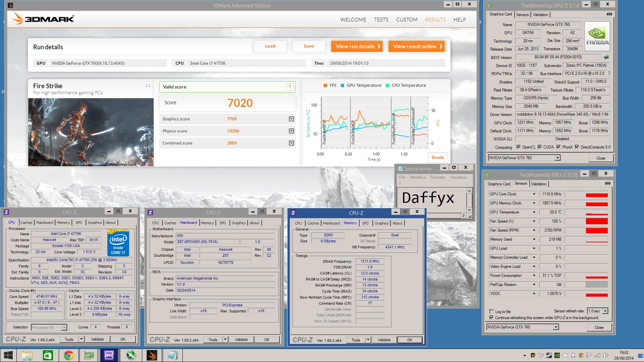
Task: Click the 3DMark logo in the header
Action: tap(43, 19)
